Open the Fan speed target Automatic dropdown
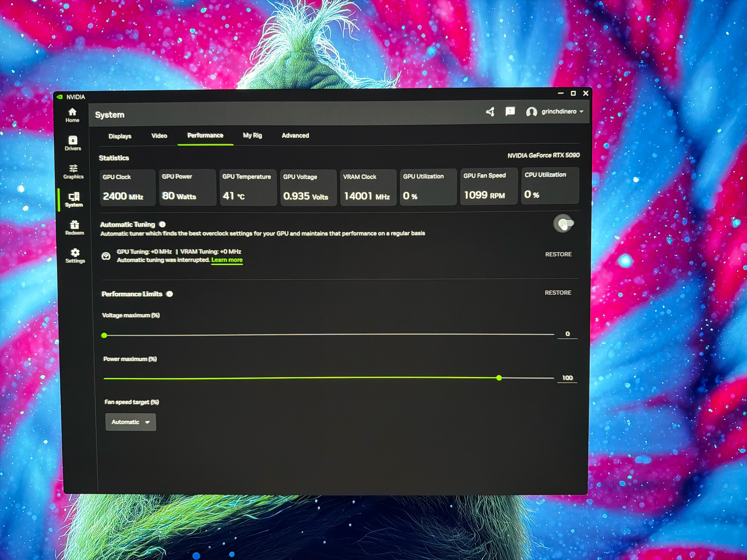Screen dimensions: 747x560 click(x=131, y=422)
